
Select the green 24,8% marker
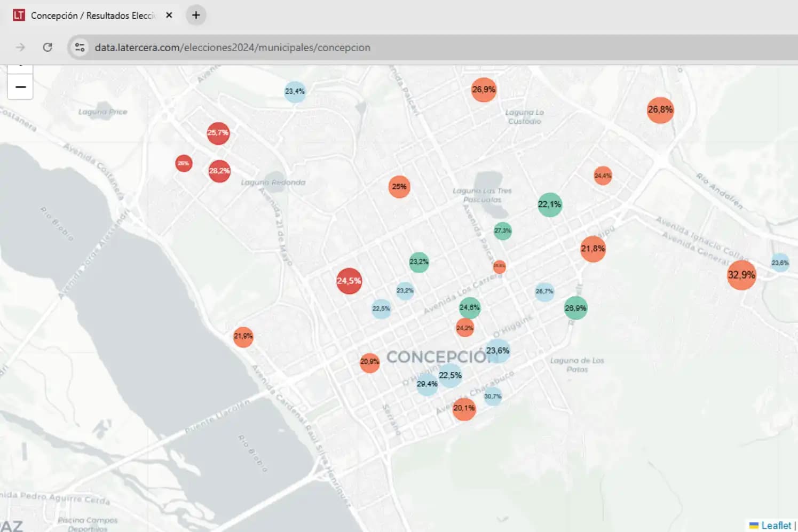coord(470,307)
